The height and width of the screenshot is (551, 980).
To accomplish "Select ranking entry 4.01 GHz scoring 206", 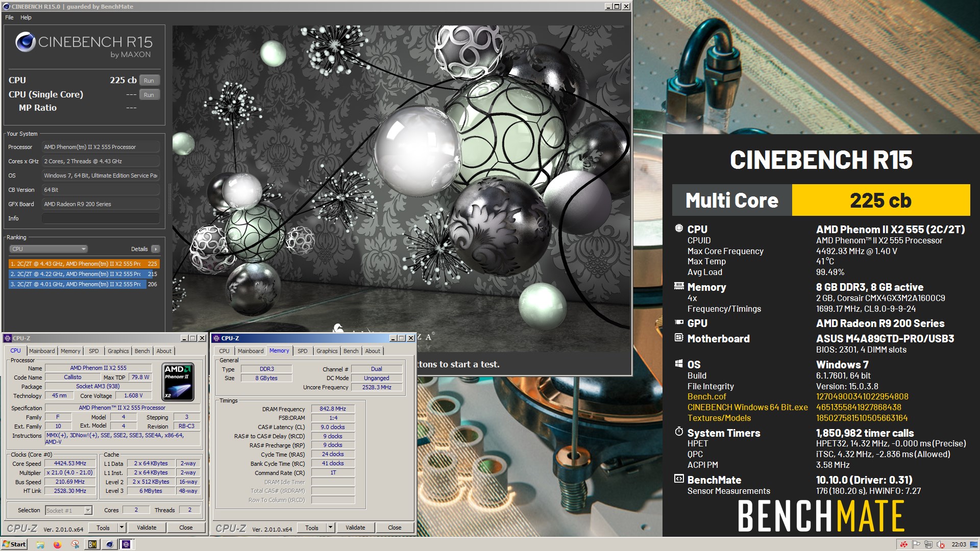I will tap(84, 284).
